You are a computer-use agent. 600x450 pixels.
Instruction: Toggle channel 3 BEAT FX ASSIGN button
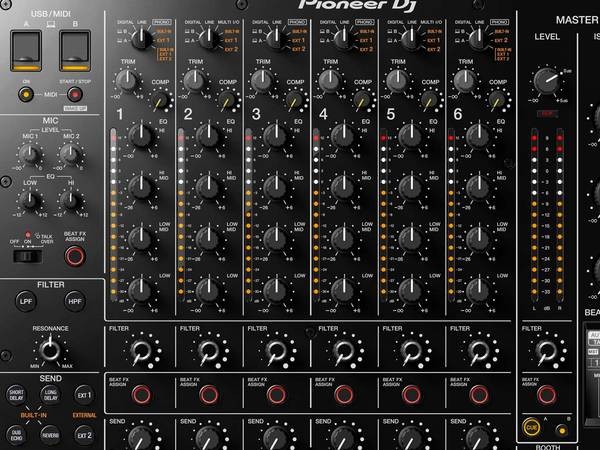[276, 395]
